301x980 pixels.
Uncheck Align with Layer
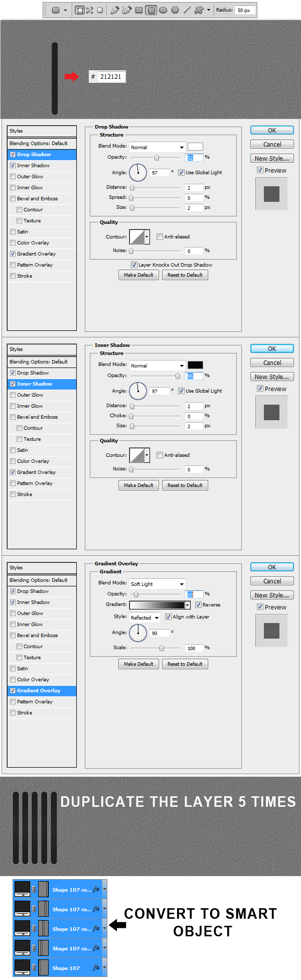coord(169,617)
